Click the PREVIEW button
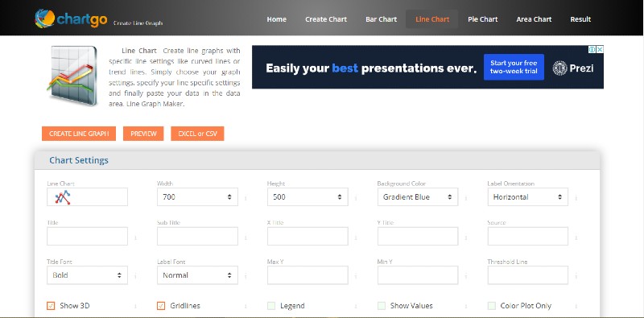 (x=143, y=134)
